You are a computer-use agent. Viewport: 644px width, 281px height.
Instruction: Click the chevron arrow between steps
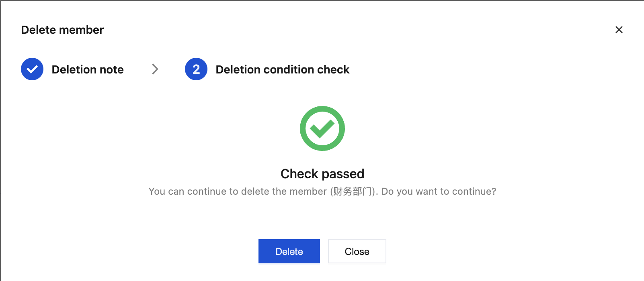coord(155,69)
